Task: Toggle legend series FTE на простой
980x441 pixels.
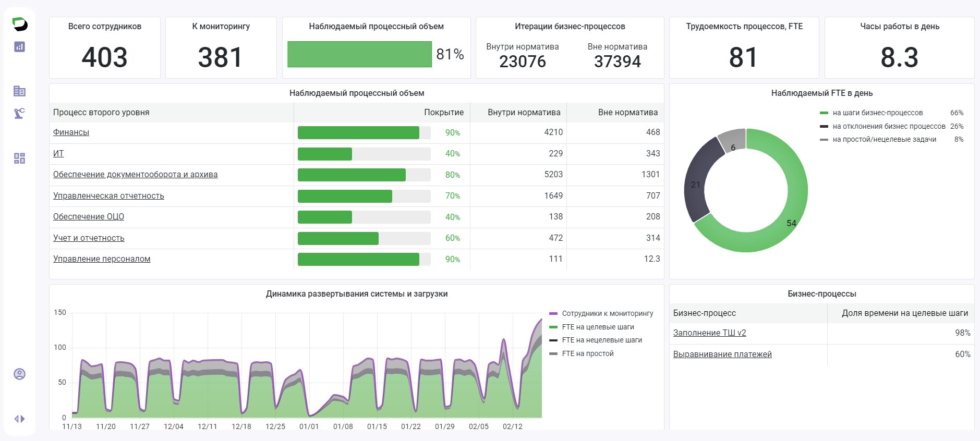Action: [x=588, y=353]
